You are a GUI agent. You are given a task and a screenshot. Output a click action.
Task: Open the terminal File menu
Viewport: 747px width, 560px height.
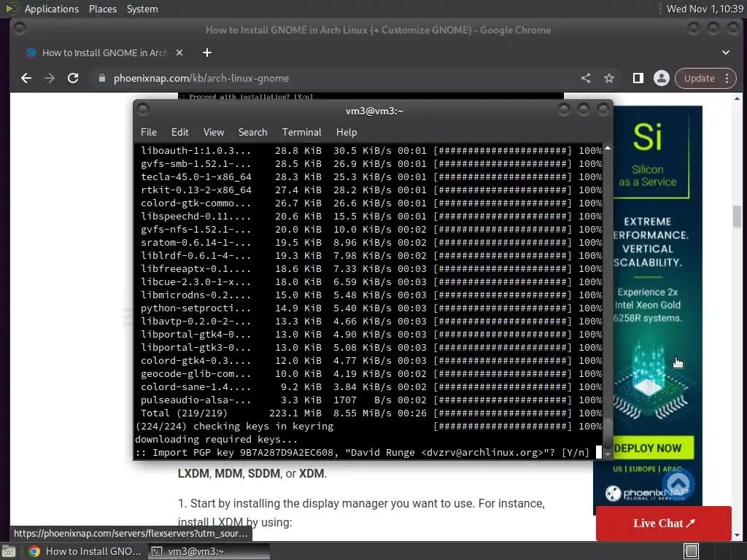[149, 133]
